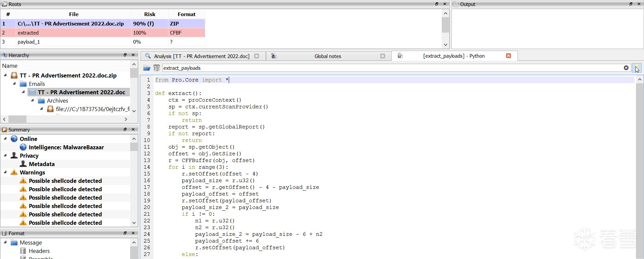The width and height of the screenshot is (644, 259).
Task: Collapse the Online group in Summary
Action: click(x=5, y=139)
